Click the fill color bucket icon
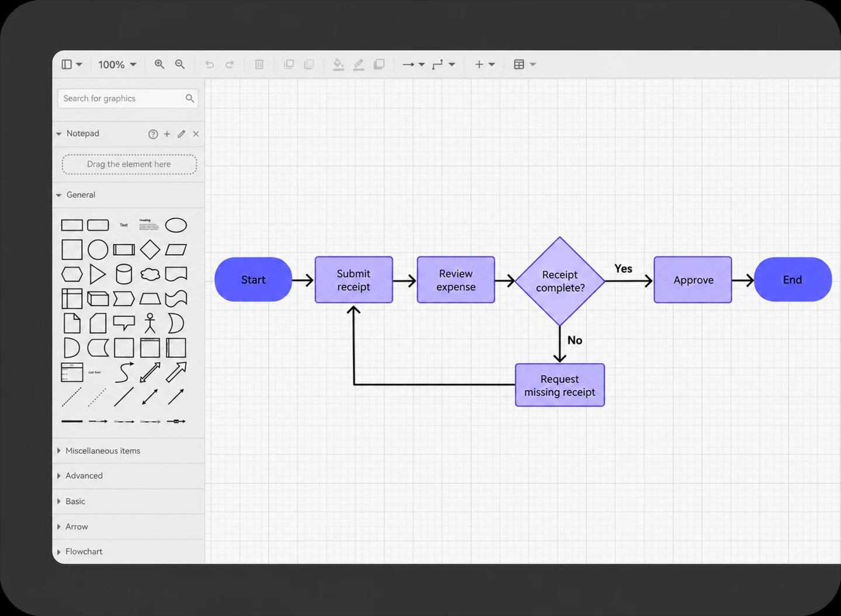841x616 pixels. coord(338,64)
